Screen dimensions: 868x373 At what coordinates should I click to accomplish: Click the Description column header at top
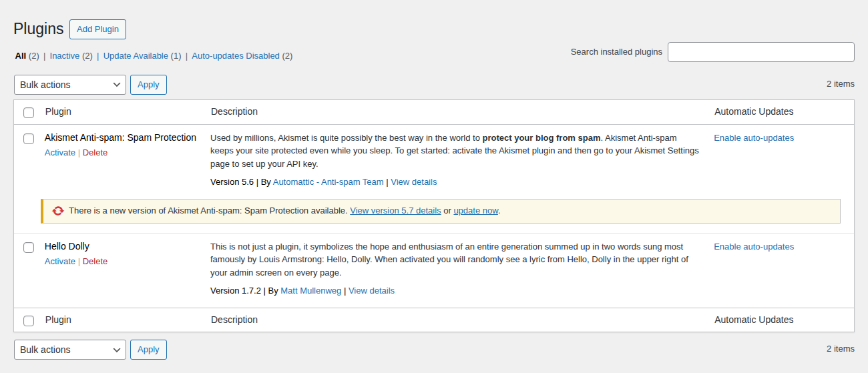234,111
